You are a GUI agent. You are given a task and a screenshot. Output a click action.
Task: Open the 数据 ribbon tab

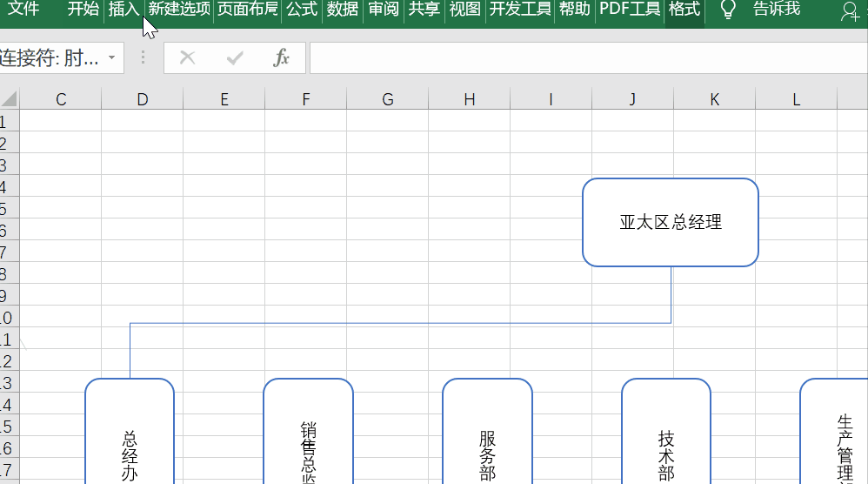click(x=342, y=9)
